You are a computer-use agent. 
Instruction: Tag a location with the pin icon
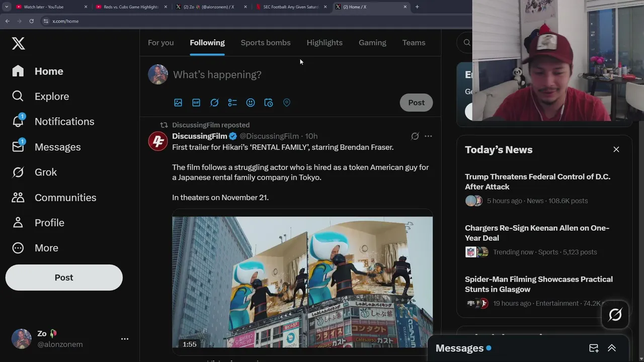tap(287, 103)
